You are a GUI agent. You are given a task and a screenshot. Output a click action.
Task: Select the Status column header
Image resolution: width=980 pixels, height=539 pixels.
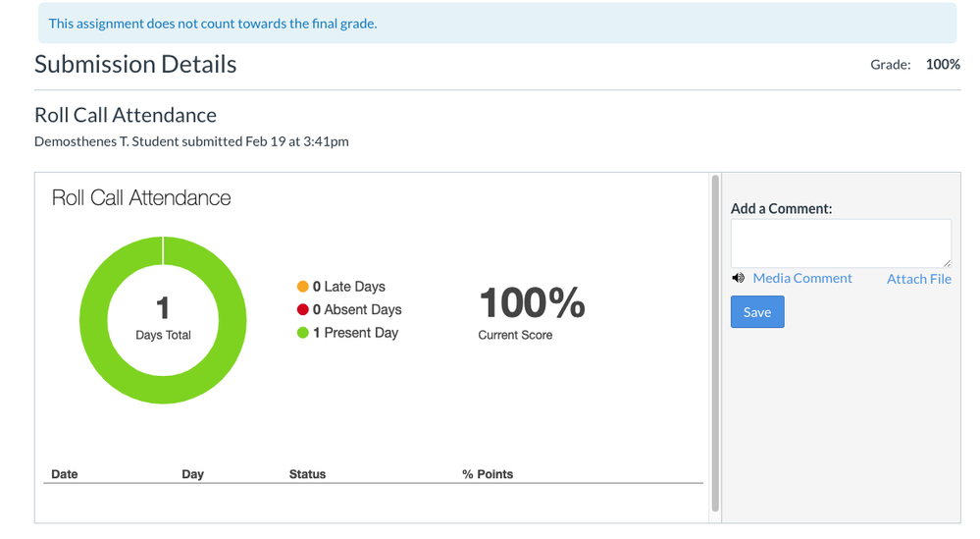307,474
